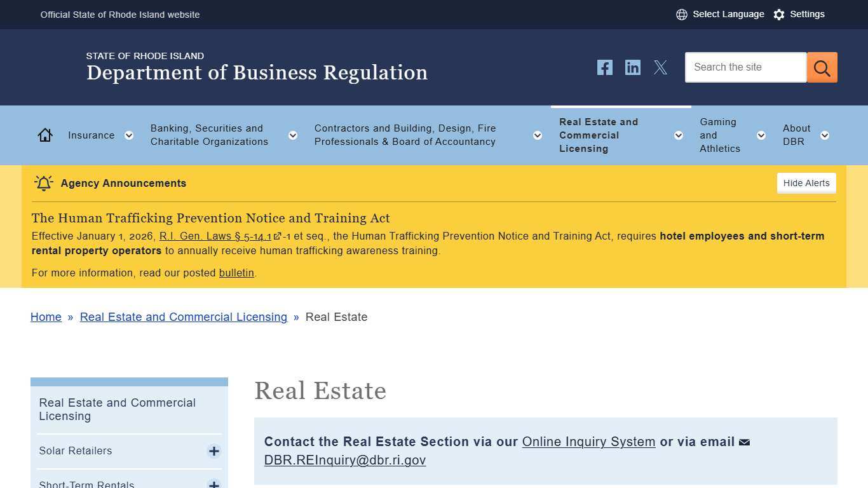Screen dimensions: 868x488
Task: Expand the About DBR menu chevron
Action: 825,135
